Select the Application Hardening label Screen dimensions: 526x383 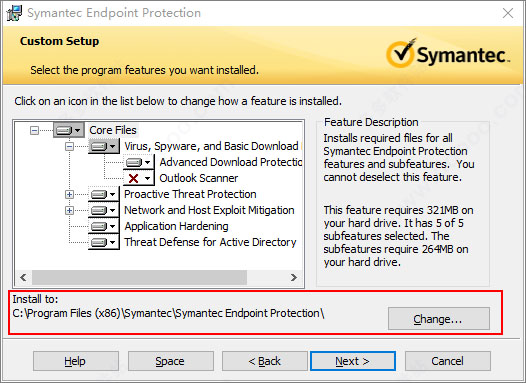click(x=176, y=226)
